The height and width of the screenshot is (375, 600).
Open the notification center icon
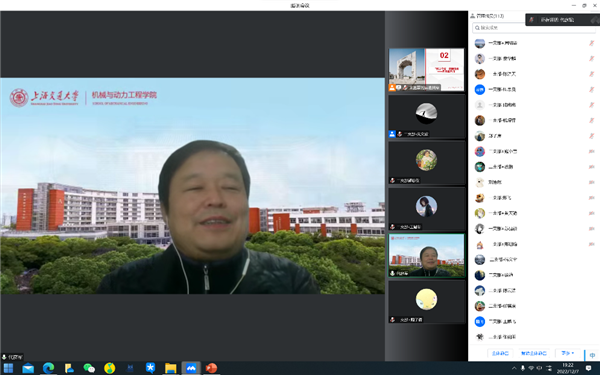click(589, 368)
